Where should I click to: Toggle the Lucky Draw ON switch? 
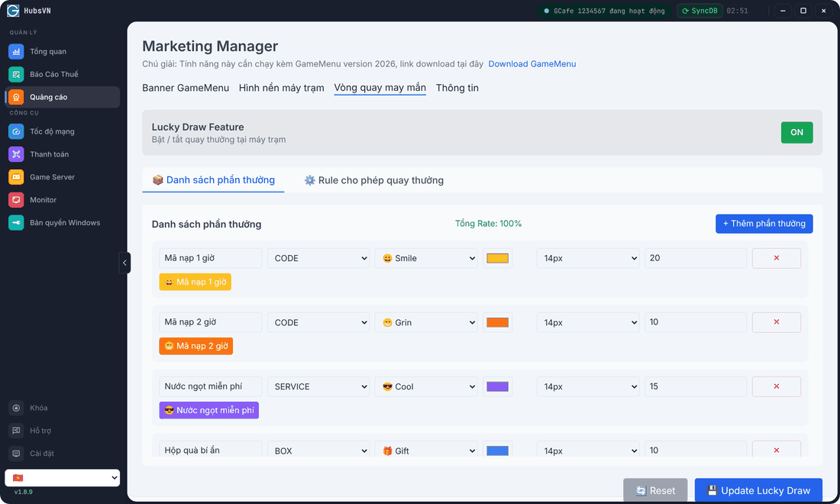coord(796,132)
